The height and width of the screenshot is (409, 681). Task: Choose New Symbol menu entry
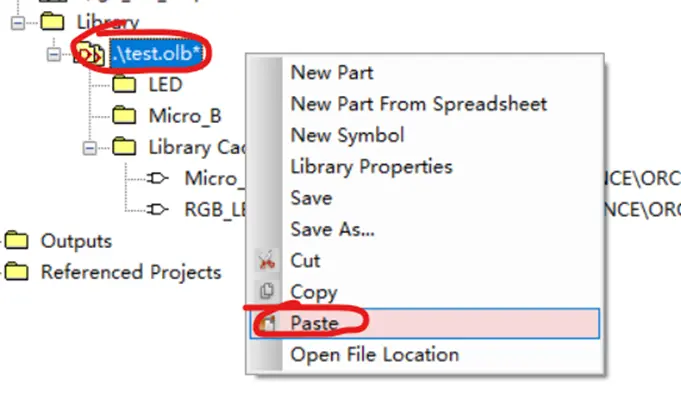[x=347, y=135]
